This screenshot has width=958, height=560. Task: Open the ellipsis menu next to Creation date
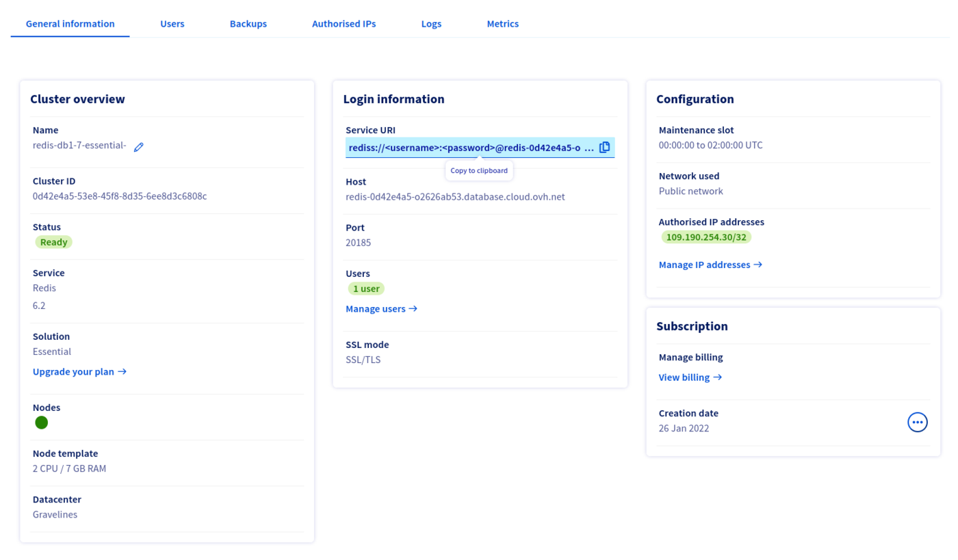click(917, 422)
